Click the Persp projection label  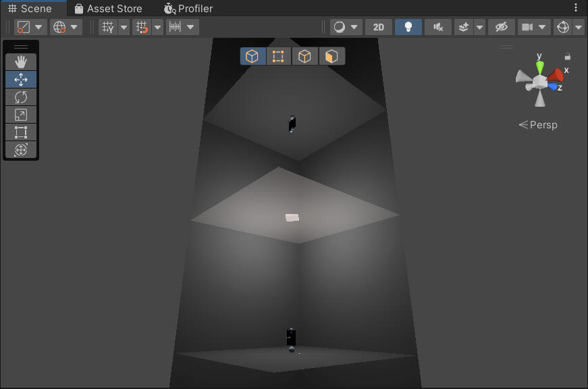coord(539,125)
